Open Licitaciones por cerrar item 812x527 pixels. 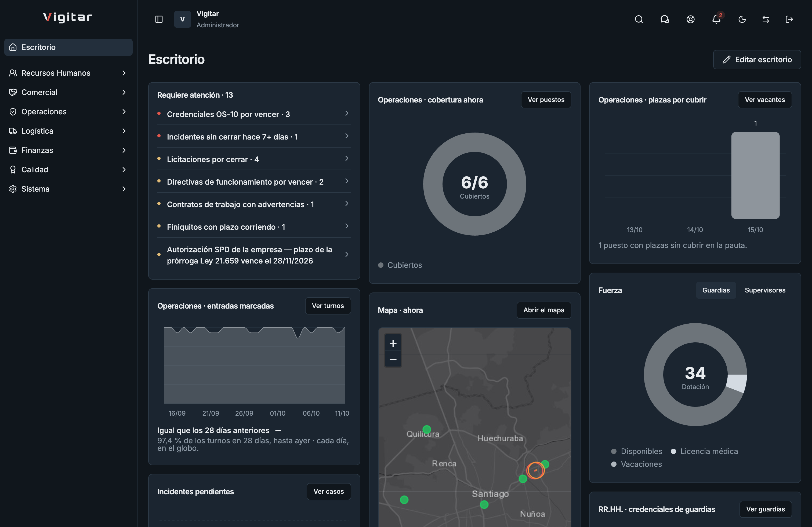point(254,159)
